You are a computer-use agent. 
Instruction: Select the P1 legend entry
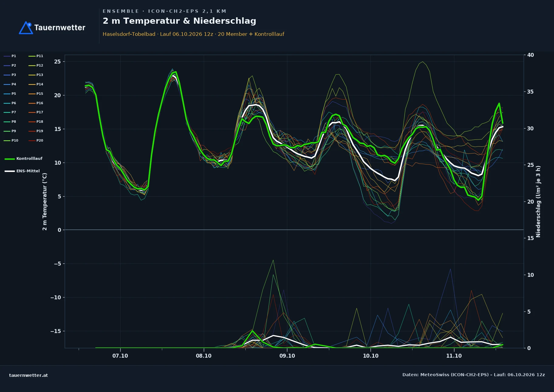tap(10, 56)
